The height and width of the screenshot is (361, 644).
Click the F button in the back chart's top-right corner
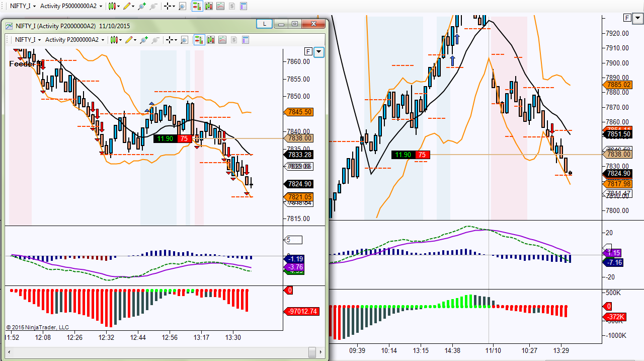(627, 18)
